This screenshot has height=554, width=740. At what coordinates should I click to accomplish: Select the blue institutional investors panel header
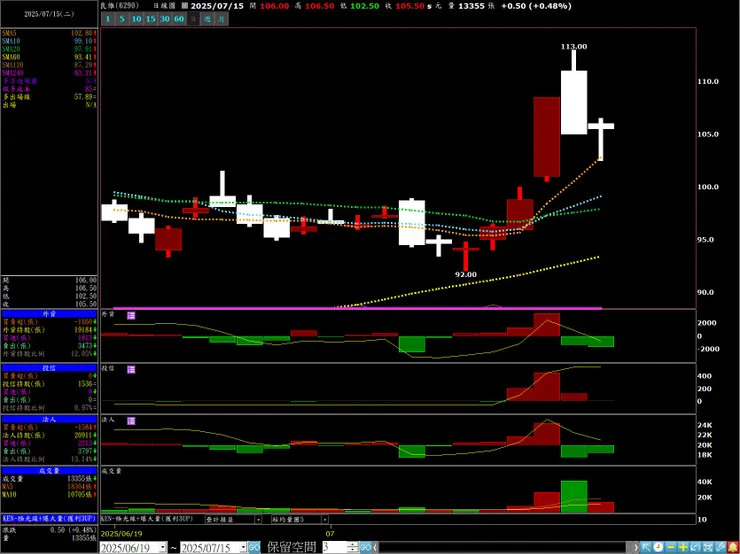(49, 419)
